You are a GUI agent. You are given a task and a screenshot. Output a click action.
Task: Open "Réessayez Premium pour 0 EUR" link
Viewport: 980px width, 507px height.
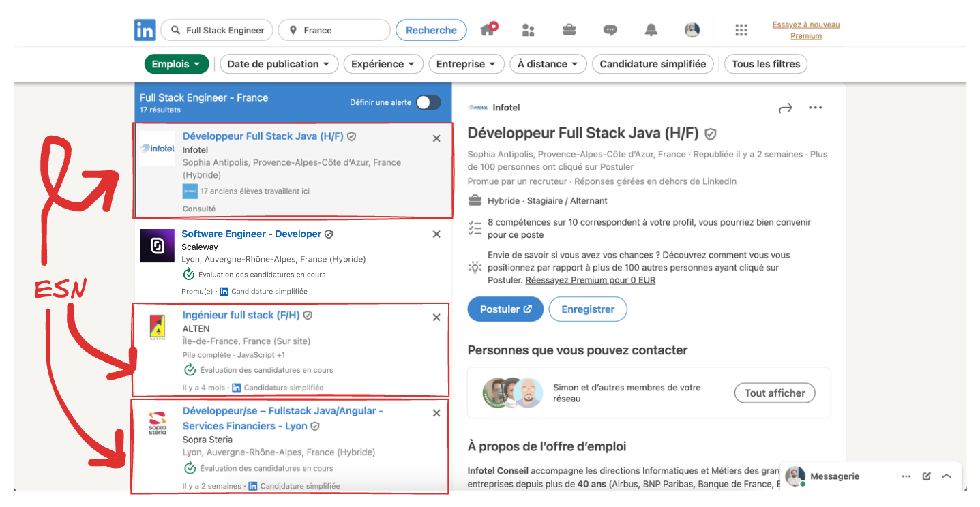[x=591, y=280]
